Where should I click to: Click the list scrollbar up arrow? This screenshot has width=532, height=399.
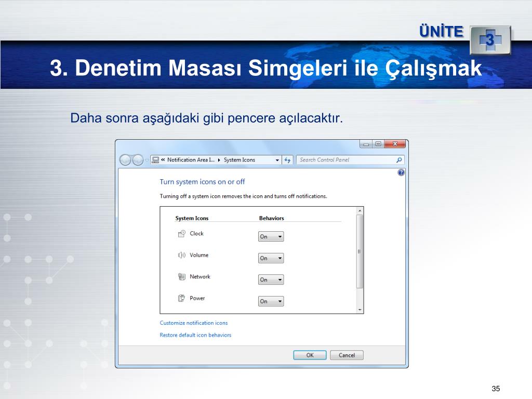coord(360,211)
